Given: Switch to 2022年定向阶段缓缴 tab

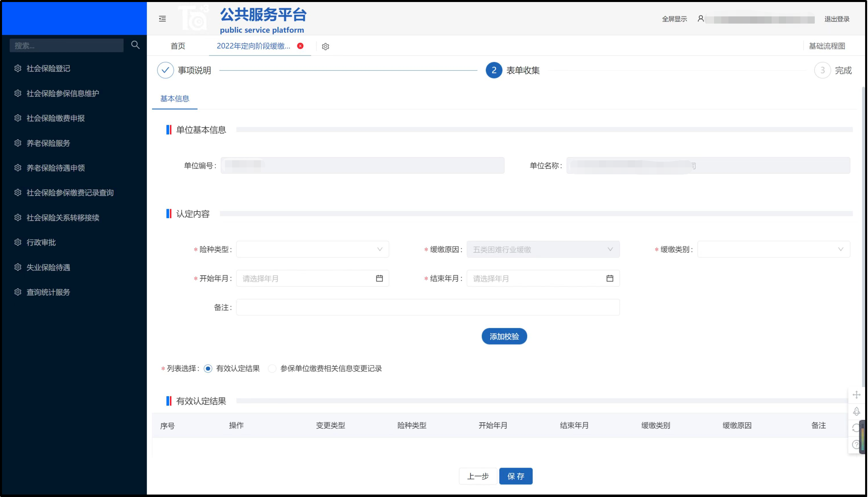Looking at the screenshot, I should click(x=253, y=46).
